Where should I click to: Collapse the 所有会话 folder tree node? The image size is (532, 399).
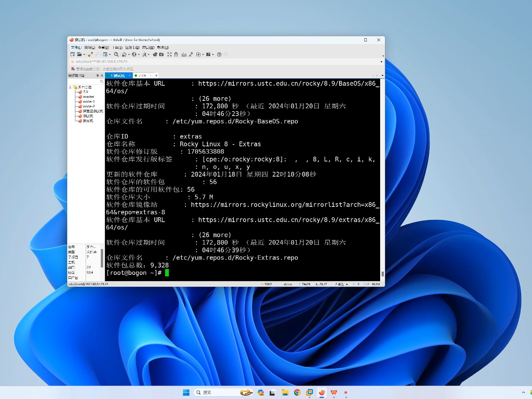tap(70, 87)
